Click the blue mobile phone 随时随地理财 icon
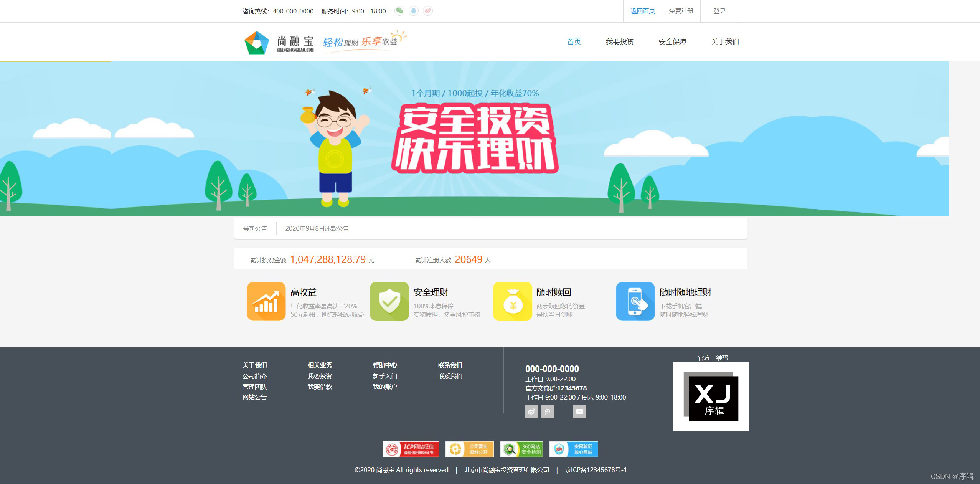 point(635,301)
